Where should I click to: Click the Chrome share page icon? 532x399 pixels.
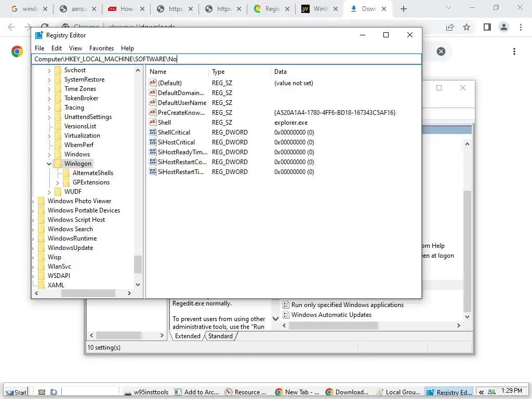[450, 27]
